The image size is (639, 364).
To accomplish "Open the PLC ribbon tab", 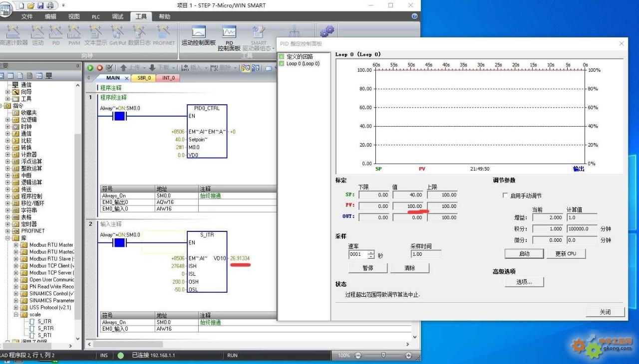I will click(x=96, y=16).
